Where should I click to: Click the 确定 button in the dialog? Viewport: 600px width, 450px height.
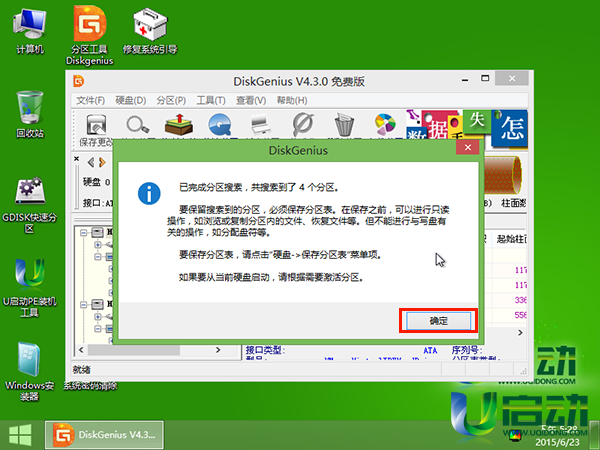coord(438,320)
